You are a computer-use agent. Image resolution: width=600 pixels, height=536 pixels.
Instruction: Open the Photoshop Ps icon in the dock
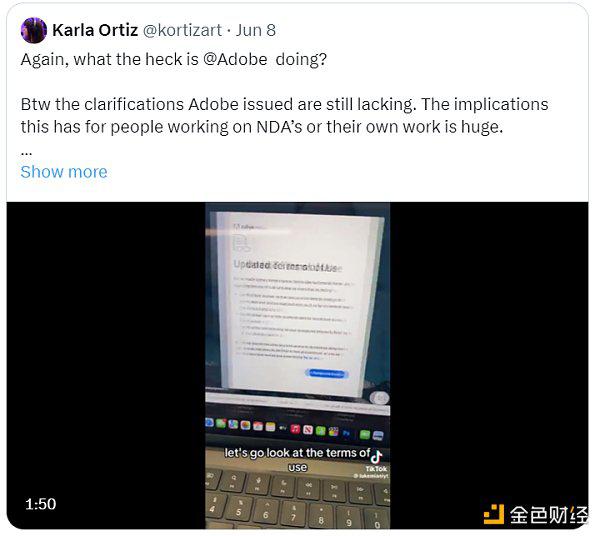[x=346, y=433]
